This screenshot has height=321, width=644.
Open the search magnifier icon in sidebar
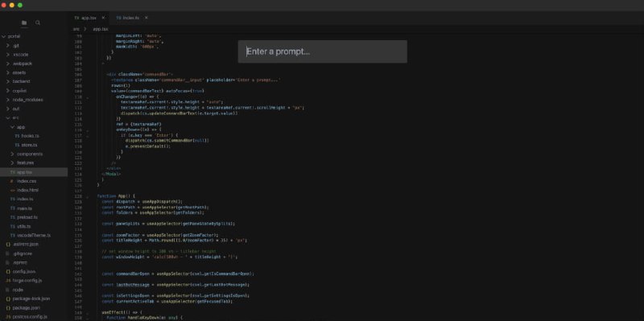pos(38,23)
